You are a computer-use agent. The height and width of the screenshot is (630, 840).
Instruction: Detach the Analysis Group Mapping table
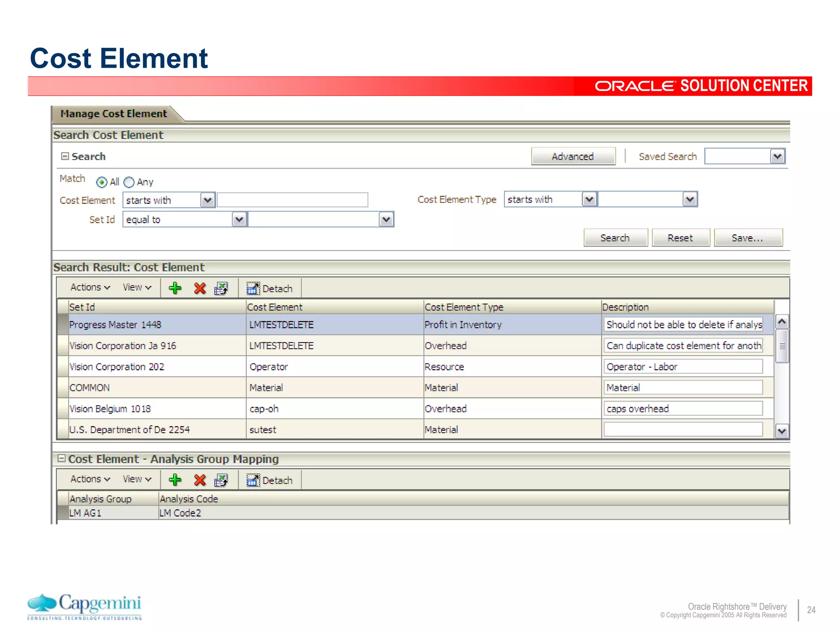pos(269,480)
